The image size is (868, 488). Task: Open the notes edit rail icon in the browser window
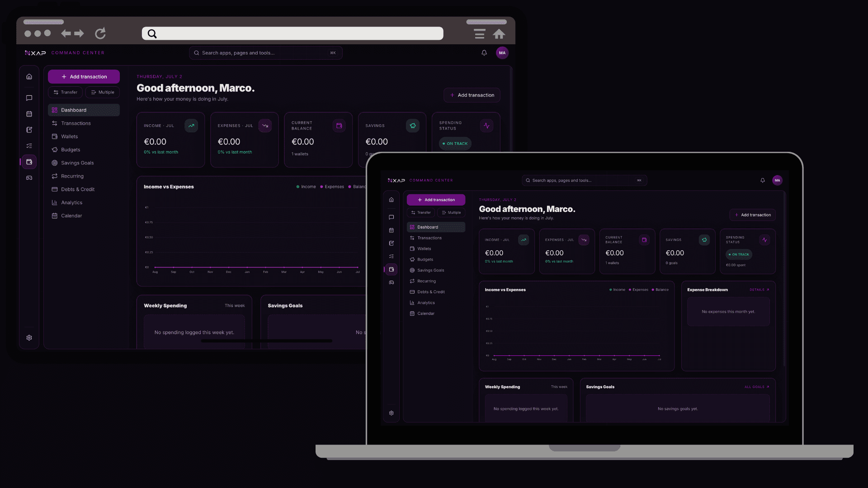(29, 130)
